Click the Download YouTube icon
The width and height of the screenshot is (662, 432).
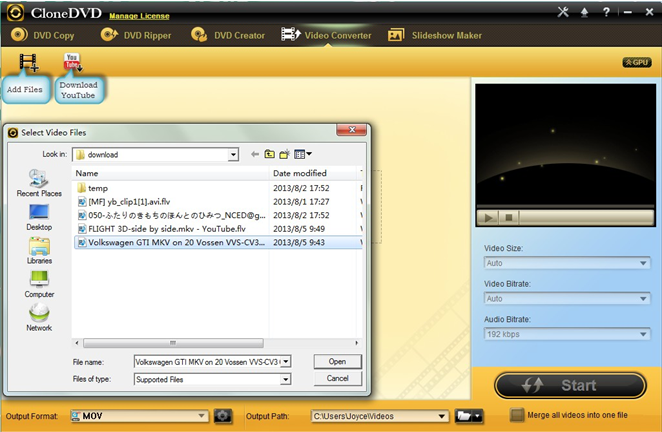pos(73,62)
